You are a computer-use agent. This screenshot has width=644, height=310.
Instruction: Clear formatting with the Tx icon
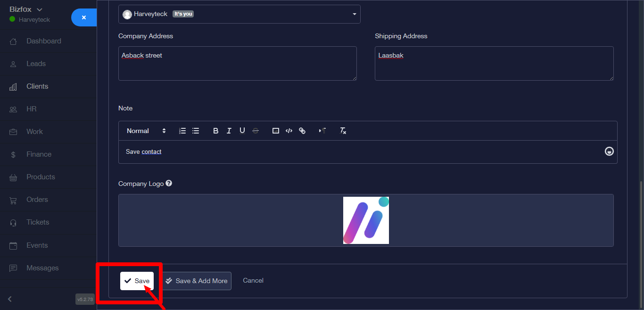click(343, 131)
